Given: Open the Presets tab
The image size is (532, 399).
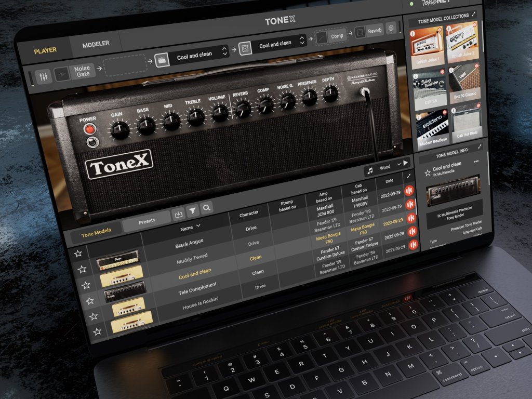Looking at the screenshot, I should pos(147,221).
